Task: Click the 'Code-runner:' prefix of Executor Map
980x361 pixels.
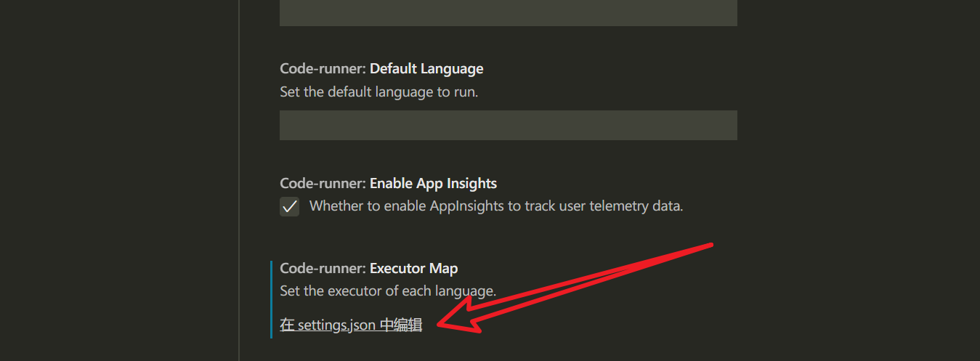Action: tap(323, 269)
